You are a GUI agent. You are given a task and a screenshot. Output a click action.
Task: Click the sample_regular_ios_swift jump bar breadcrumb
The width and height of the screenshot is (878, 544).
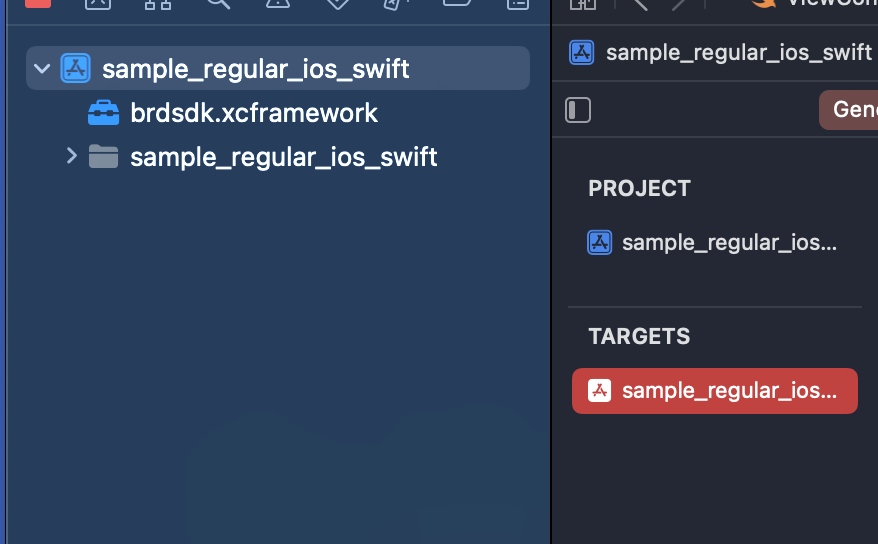(x=738, y=52)
